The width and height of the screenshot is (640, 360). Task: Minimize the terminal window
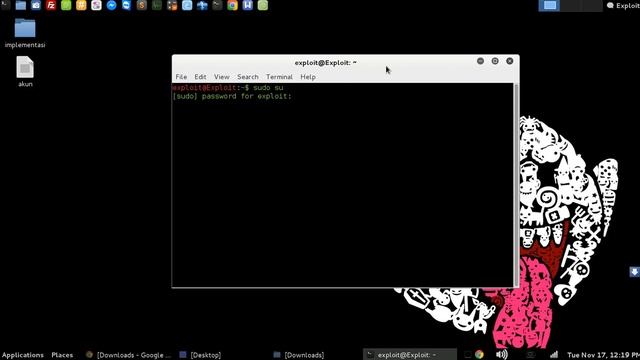click(x=480, y=61)
